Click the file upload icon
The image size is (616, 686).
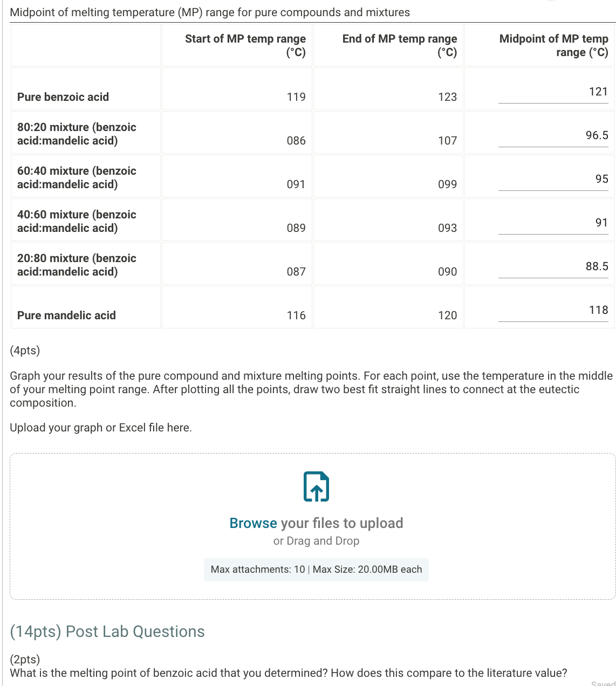[x=316, y=486]
